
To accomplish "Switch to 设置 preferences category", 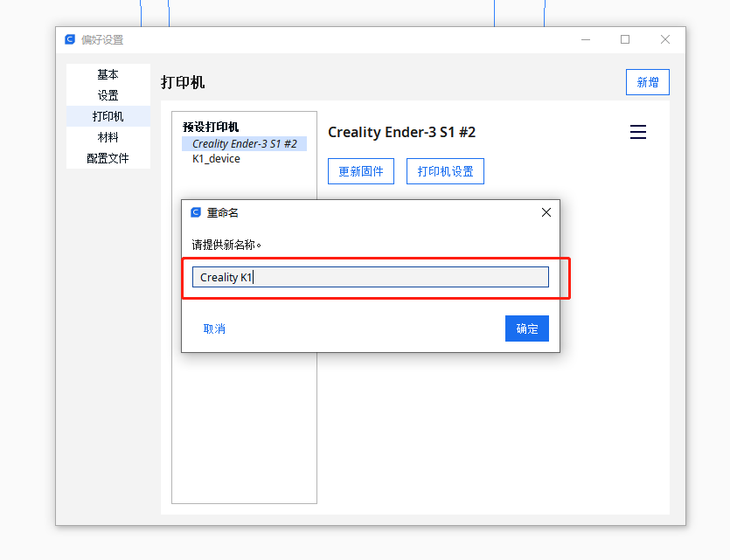I will coord(108,95).
